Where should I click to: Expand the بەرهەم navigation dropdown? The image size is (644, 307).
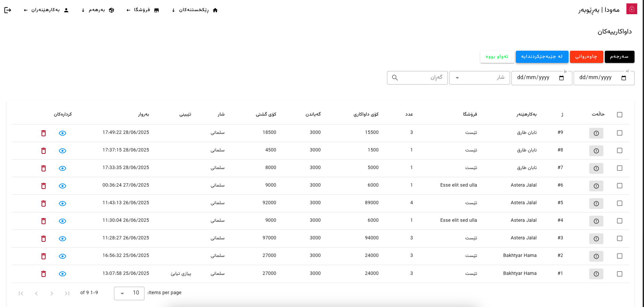[97, 10]
